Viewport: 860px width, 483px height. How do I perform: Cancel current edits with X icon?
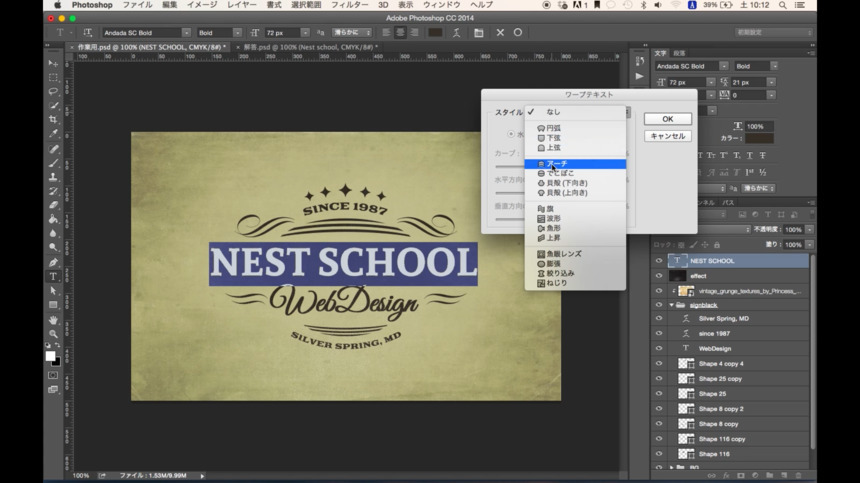tap(500, 33)
